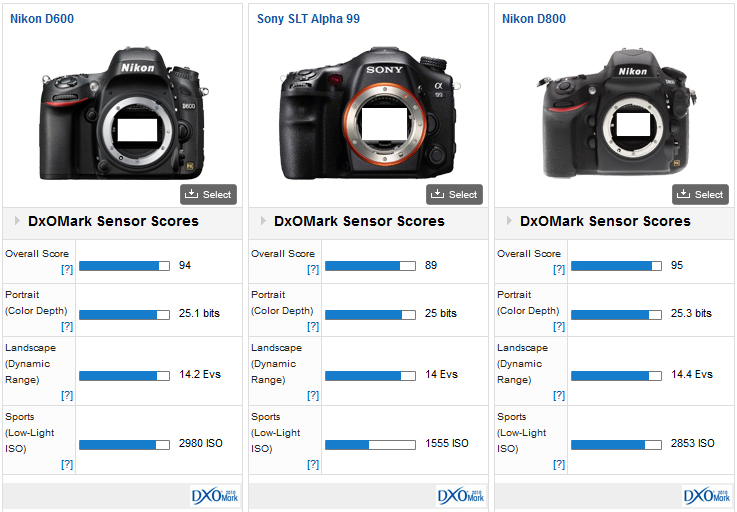Open Landscape Dynamic Range help [?] for Sony Alpha 99
This screenshot has height=512, width=737.
click(313, 395)
